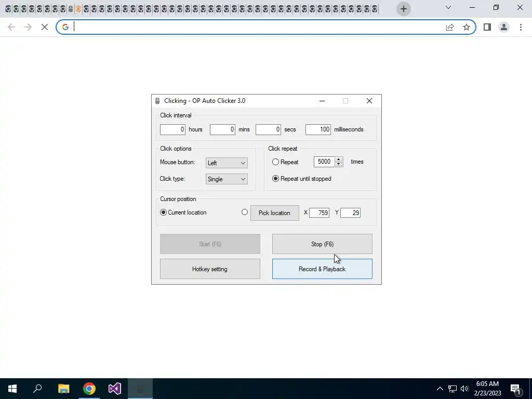This screenshot has height=399, width=532.
Task: Decrease repeat count with down arrow
Action: pos(338,164)
